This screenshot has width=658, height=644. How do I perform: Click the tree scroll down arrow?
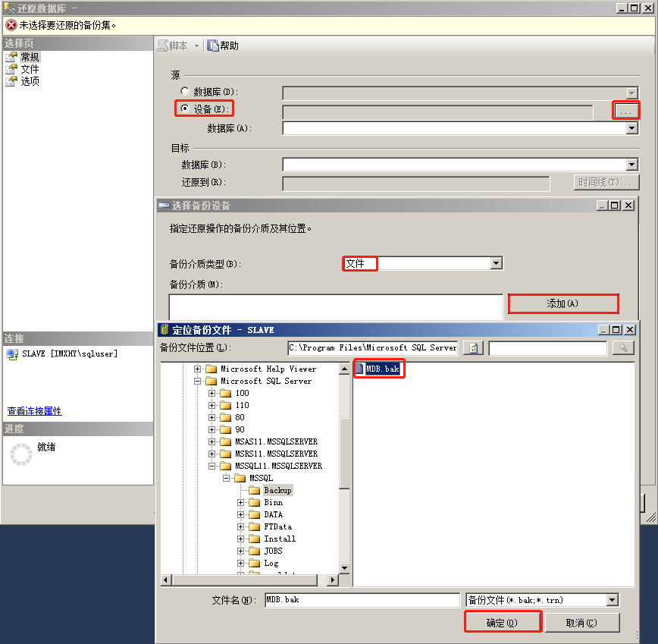344,568
